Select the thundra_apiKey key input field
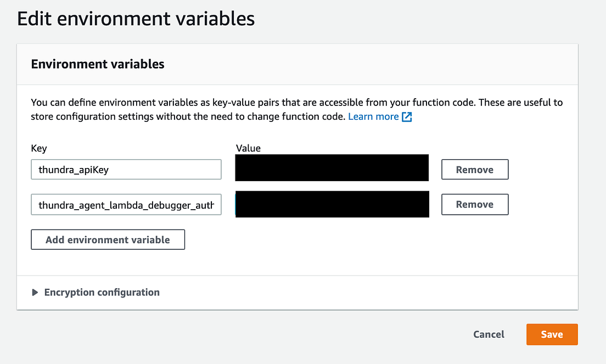Image resolution: width=606 pixels, height=364 pixels. (126, 169)
